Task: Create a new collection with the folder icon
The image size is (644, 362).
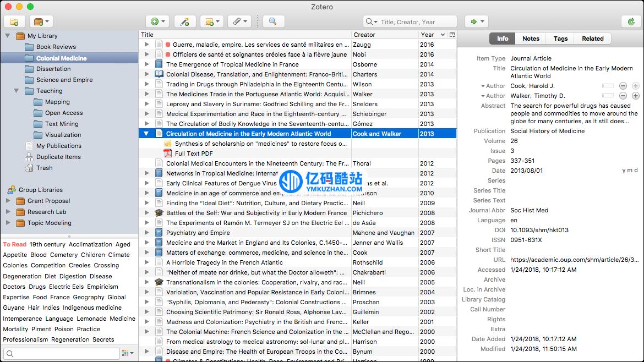Action: pyautogui.click(x=14, y=21)
